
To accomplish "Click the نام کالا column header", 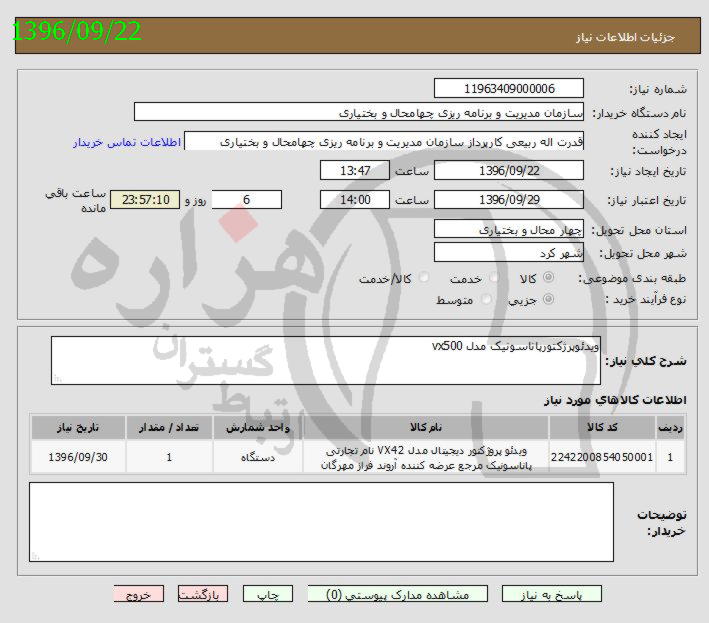I will click(x=426, y=427).
